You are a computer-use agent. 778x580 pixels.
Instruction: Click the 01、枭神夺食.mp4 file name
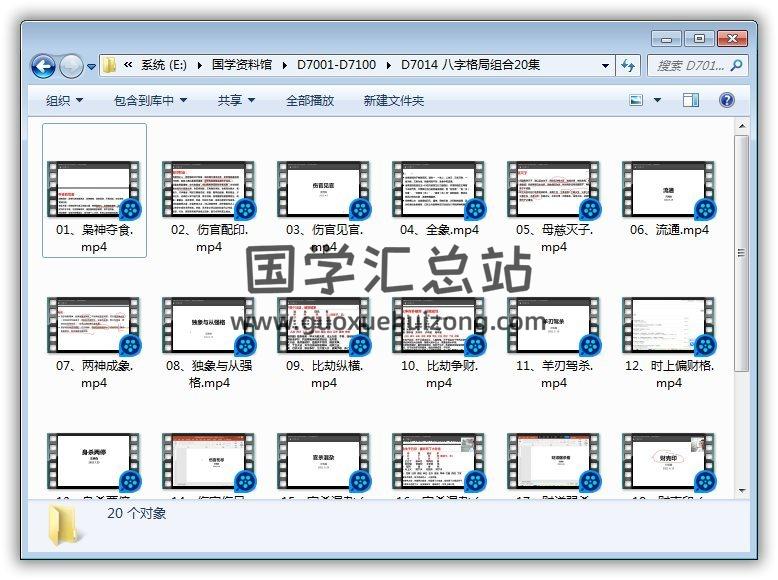[x=94, y=238]
